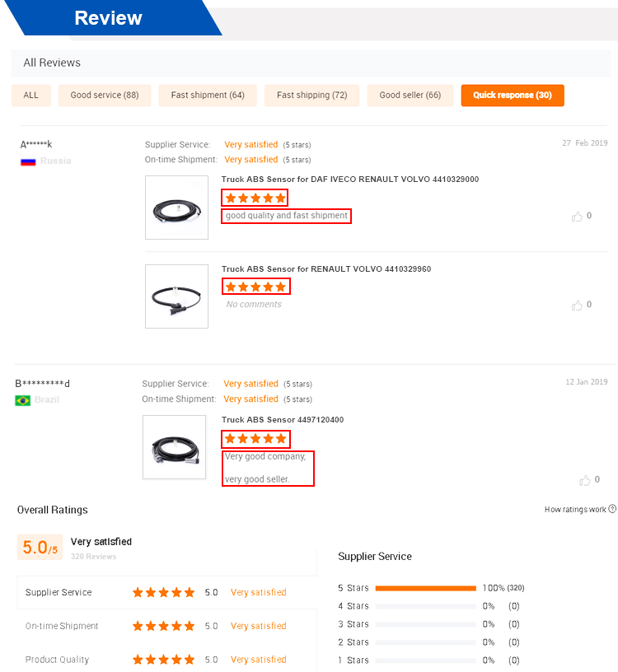Like the 'good quality and fast shipment' review
This screenshot has width=618, height=672.
[x=577, y=217]
